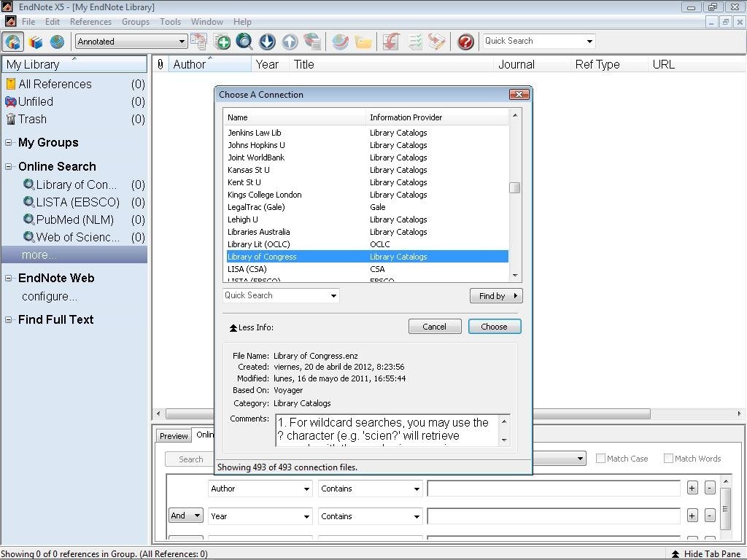747x560 pixels.
Task: Toggle the Match Words checkbox
Action: coord(668,458)
